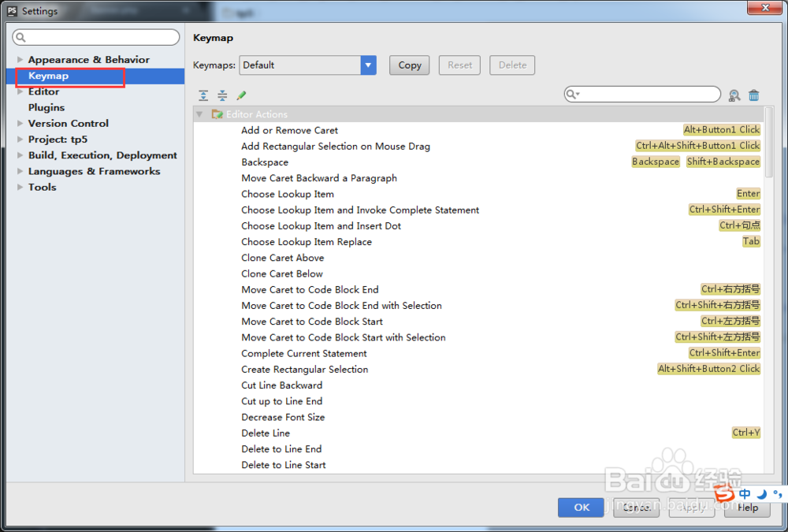
Task: Select Add Rectangular Selection on Mouse Drag
Action: [336, 147]
